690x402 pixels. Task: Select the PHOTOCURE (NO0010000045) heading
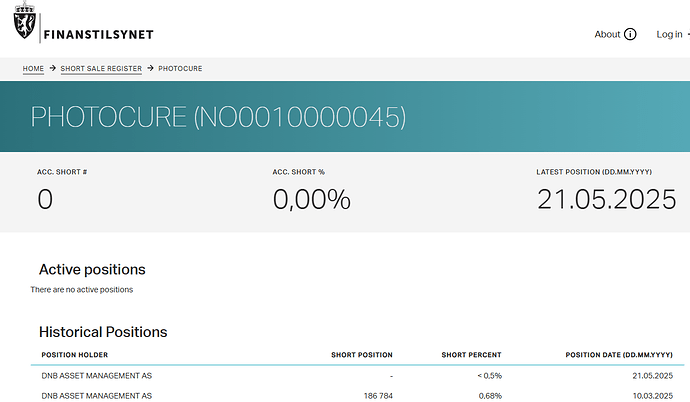[218, 117]
